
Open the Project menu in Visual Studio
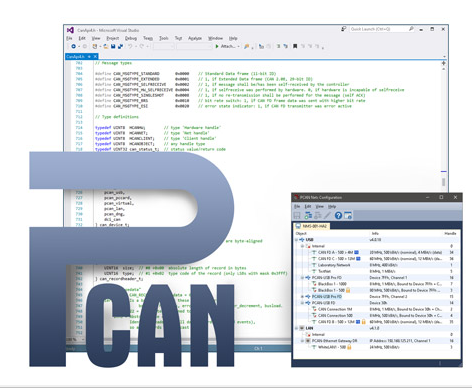113,38
